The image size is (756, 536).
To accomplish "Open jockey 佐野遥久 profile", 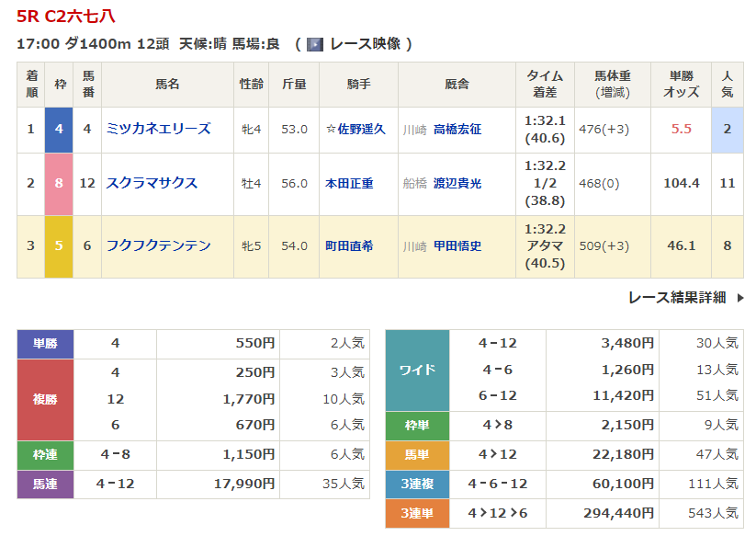I will coord(355,130).
